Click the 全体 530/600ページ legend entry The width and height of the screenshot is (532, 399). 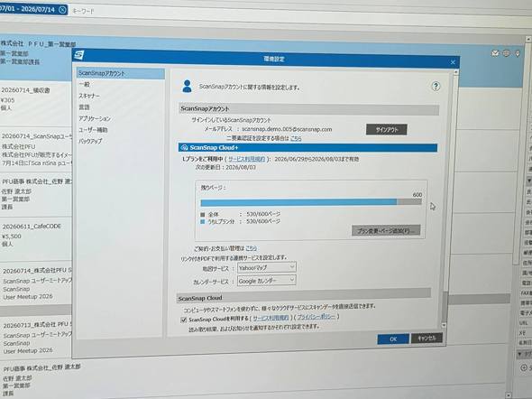241,214
